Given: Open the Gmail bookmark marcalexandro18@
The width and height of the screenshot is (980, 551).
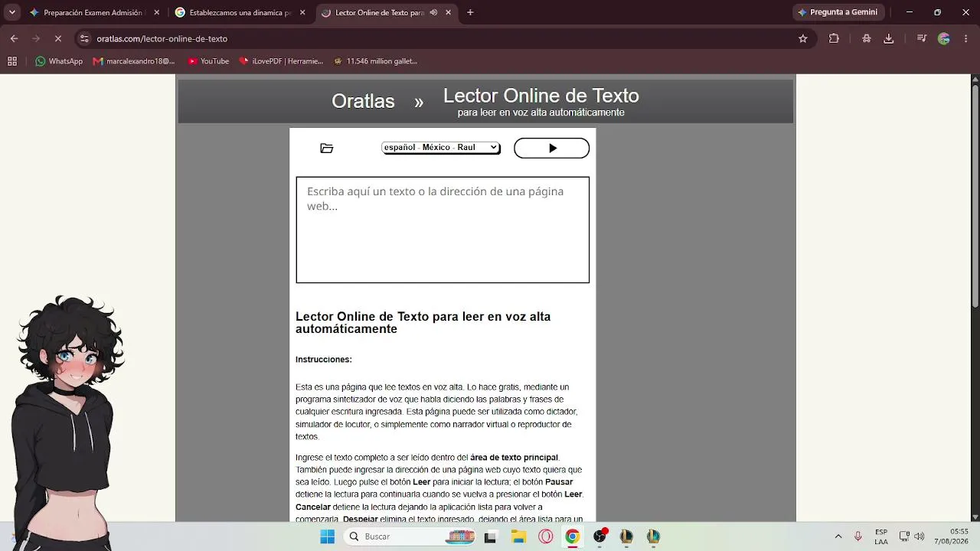Looking at the screenshot, I should point(134,61).
